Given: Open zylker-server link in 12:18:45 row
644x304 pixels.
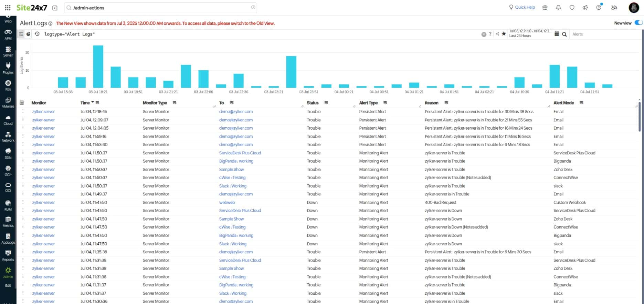Looking at the screenshot, I should coord(43,112).
